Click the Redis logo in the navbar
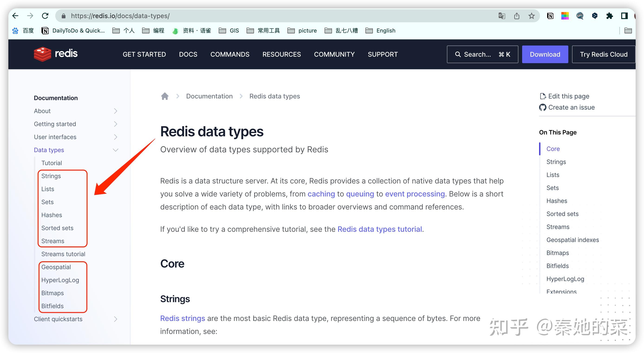The height and width of the screenshot is (353, 644). [55, 54]
